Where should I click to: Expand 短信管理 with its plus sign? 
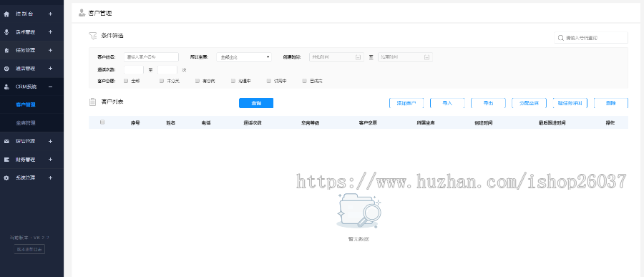tap(50, 142)
